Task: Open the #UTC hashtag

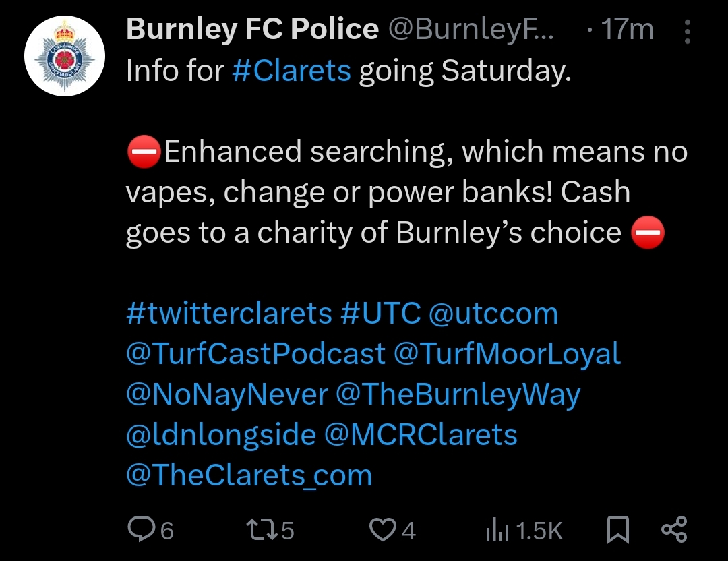Action: pos(380,314)
